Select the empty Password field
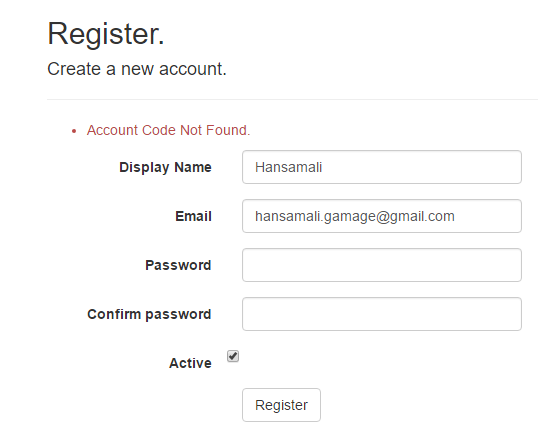 point(382,265)
